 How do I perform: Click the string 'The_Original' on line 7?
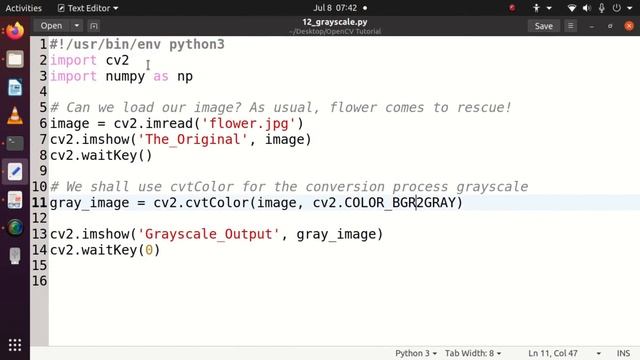193,140
